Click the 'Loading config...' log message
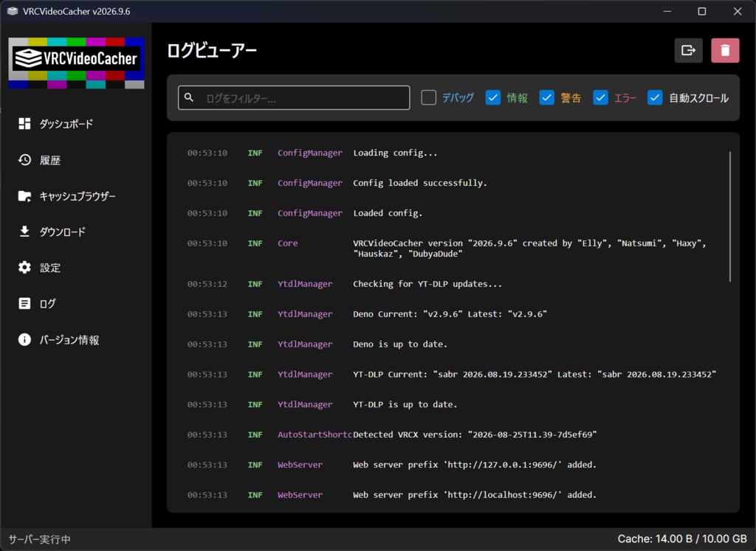756x551 pixels. tap(395, 153)
